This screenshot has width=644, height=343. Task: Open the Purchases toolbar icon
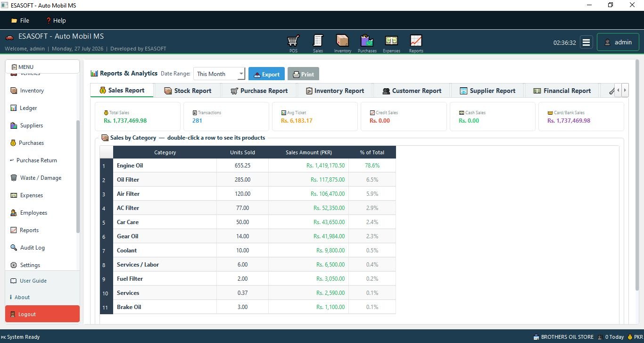pyautogui.click(x=367, y=43)
